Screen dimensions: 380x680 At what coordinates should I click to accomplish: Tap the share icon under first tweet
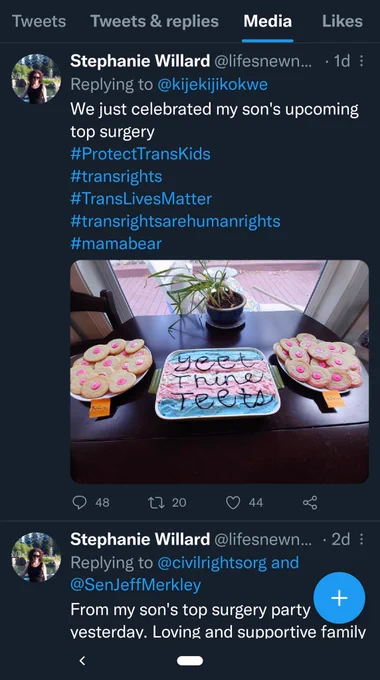point(310,502)
